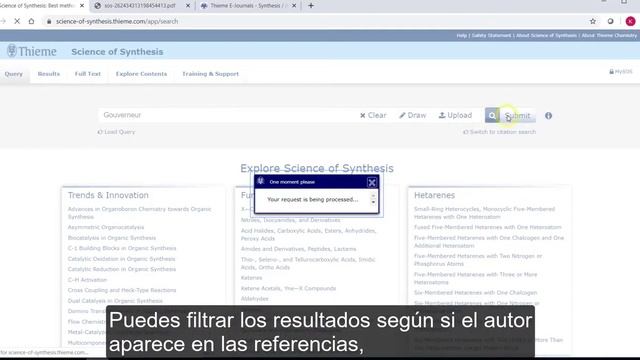
Task: Close the sos PDF browser tab
Action: point(188,6)
